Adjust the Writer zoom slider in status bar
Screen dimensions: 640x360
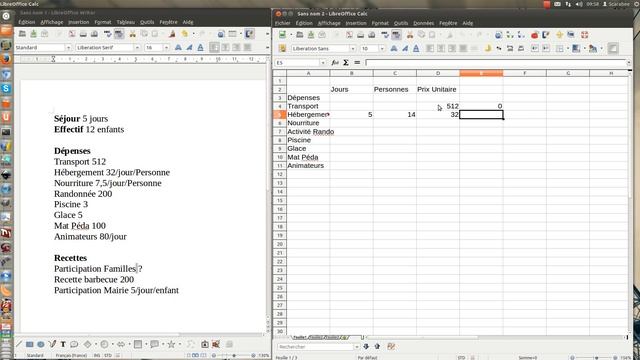[x=234, y=356]
